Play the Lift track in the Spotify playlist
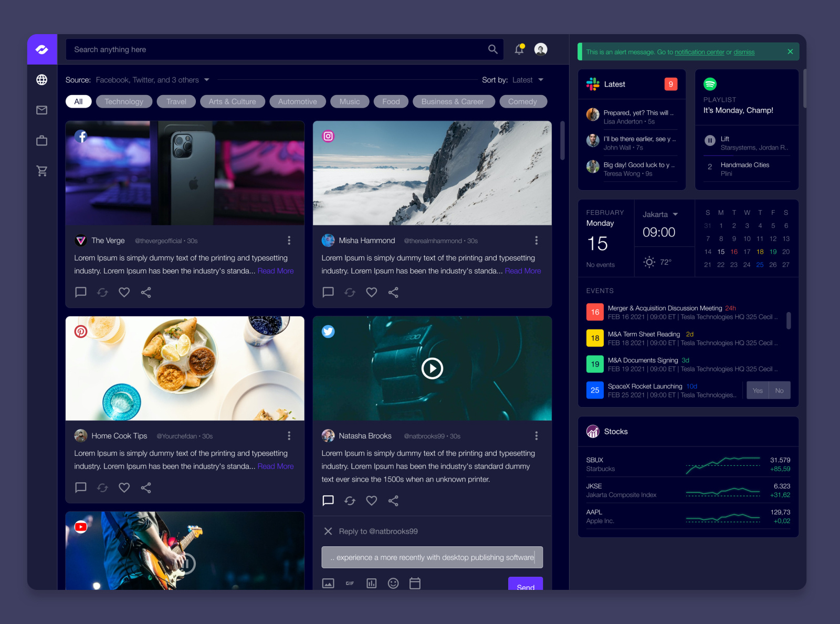Viewport: 840px width, 624px height. (710, 141)
